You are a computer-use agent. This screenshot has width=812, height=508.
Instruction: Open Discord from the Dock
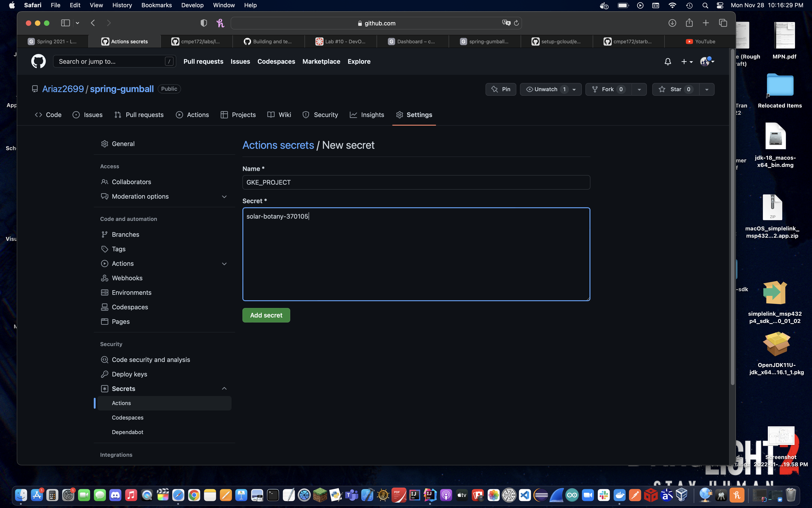[x=115, y=495]
